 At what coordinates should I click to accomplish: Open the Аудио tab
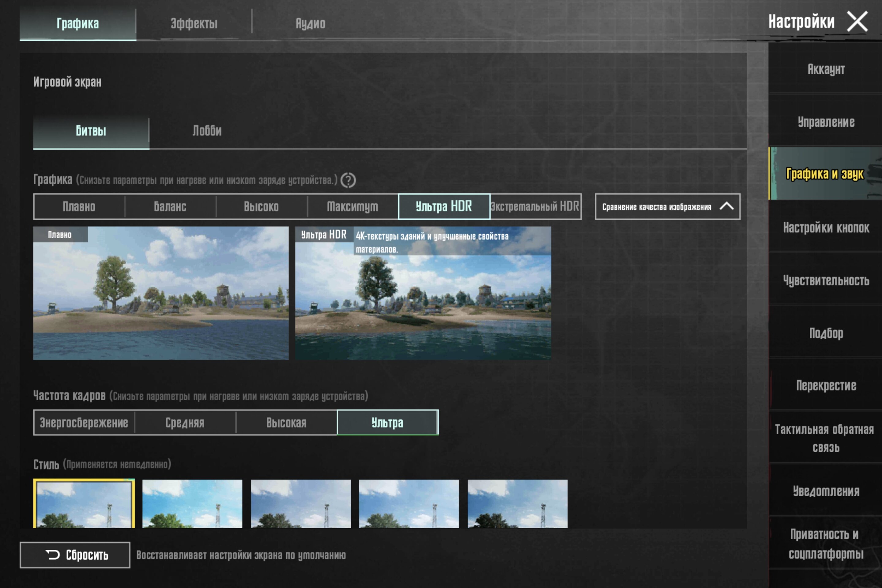click(311, 24)
